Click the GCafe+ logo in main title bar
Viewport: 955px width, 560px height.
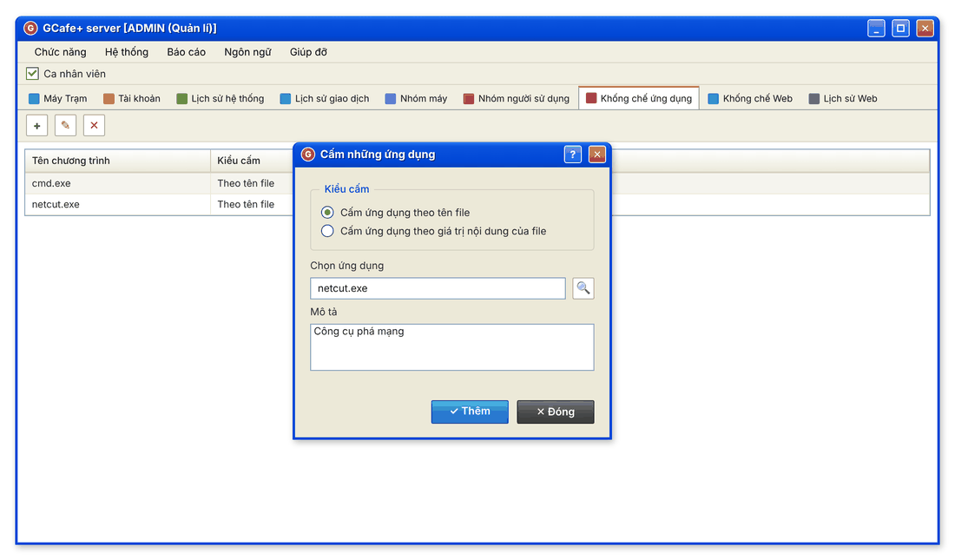[30, 28]
